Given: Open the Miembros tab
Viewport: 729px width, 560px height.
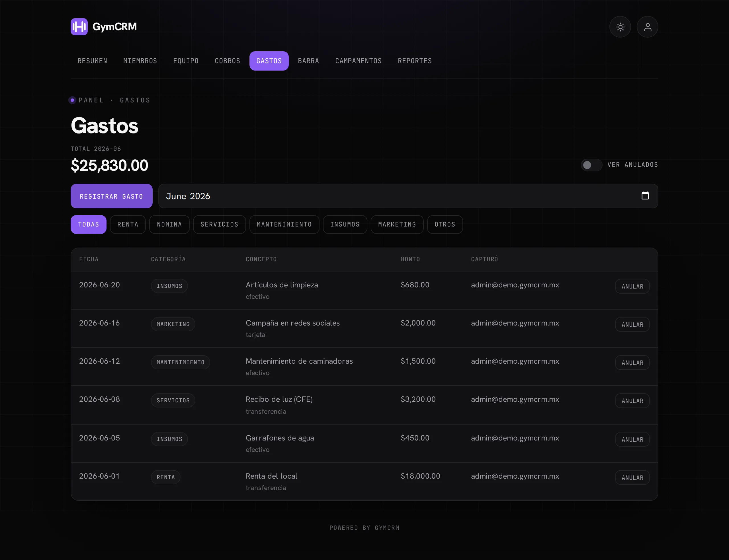Looking at the screenshot, I should [140, 61].
